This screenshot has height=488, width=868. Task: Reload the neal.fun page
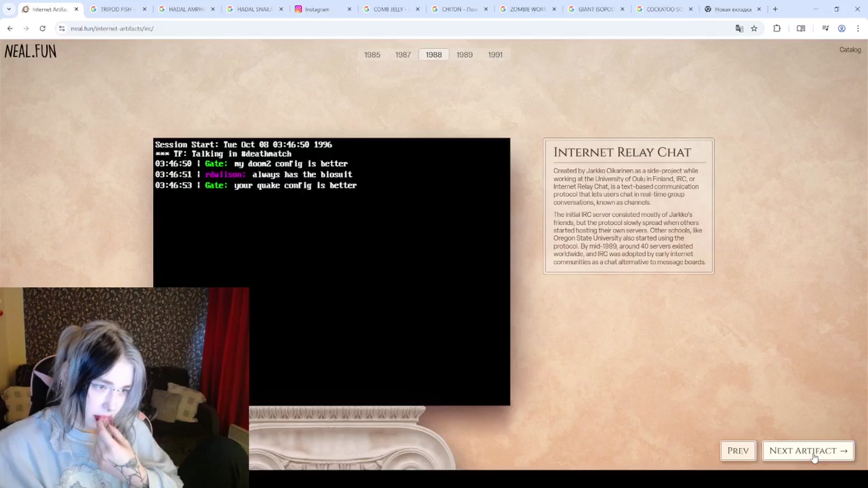[42, 28]
